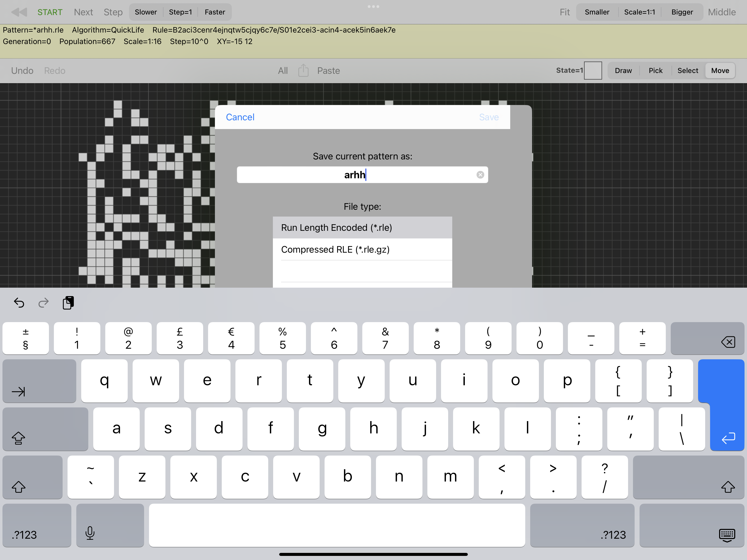Hide the keyboard with the dismiss key
The width and height of the screenshot is (747, 560).
point(691,525)
